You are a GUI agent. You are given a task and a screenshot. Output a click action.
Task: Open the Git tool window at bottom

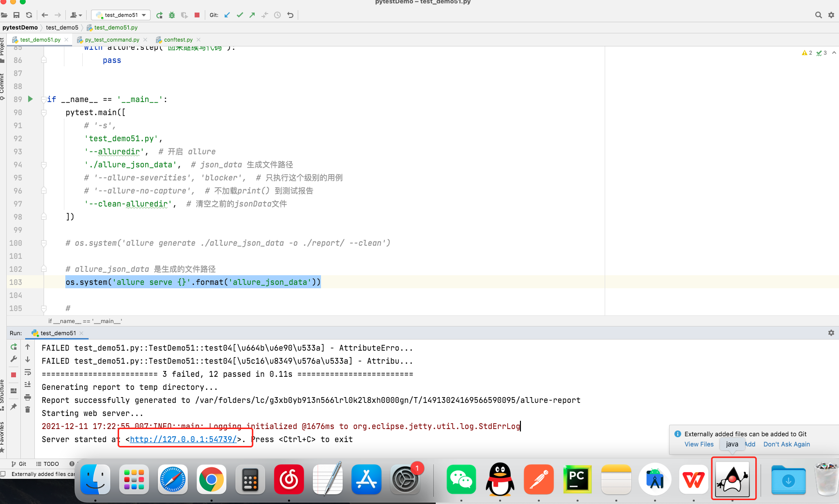point(19,464)
